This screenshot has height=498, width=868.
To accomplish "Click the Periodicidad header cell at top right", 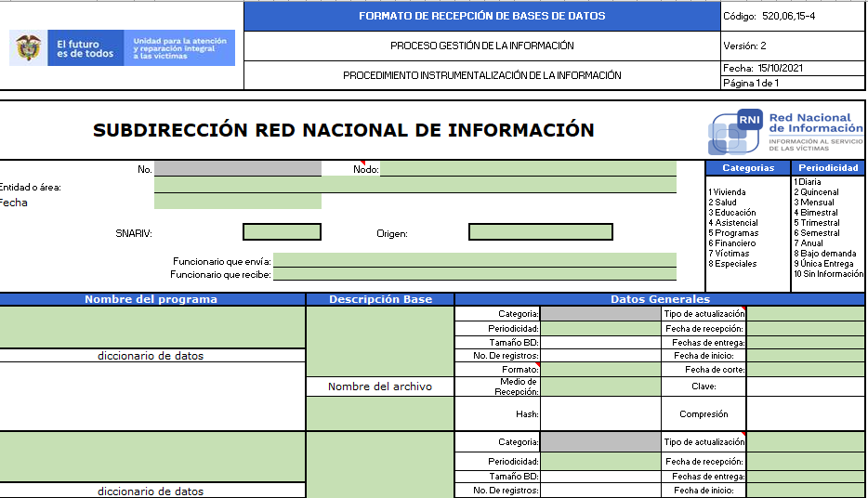I will coord(828,167).
